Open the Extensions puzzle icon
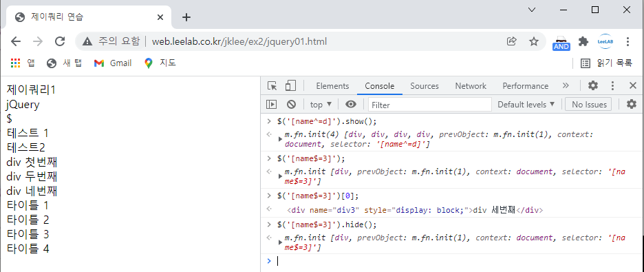This screenshot has width=644, height=272. 583,41
